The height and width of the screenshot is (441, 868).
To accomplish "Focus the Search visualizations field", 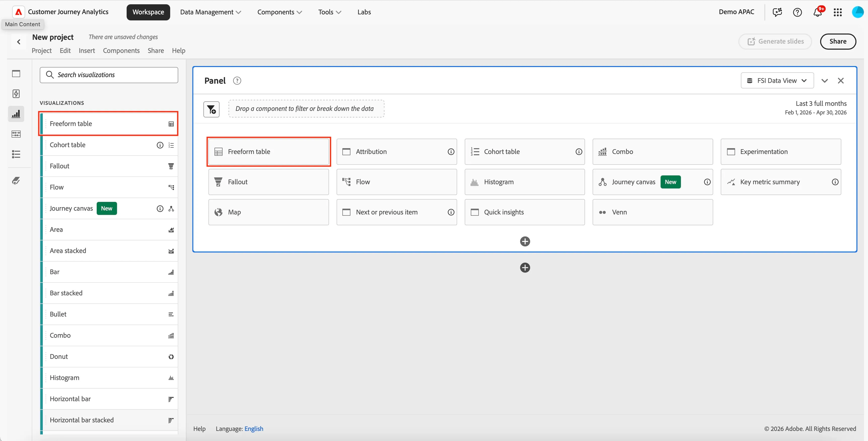I will (109, 75).
